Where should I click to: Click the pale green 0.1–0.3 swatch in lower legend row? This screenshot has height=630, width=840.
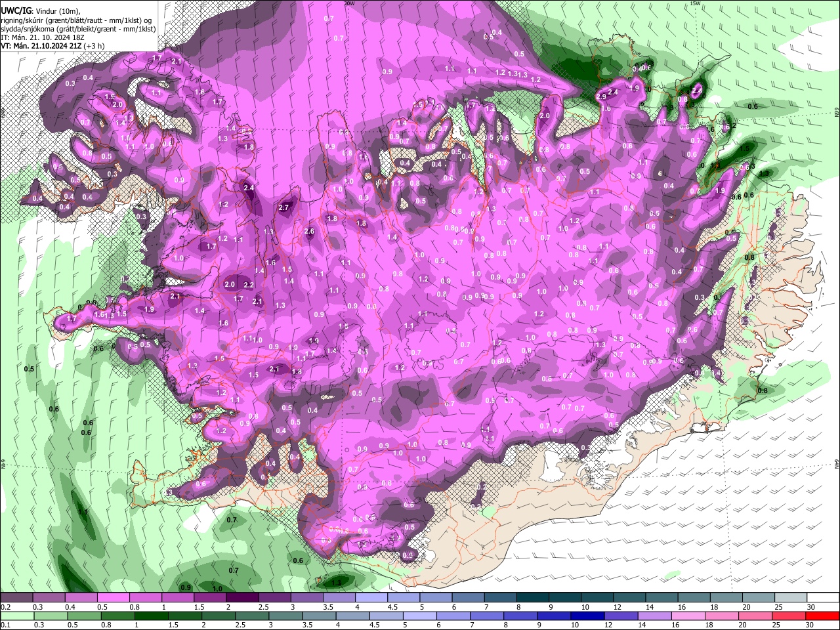pos(16,616)
